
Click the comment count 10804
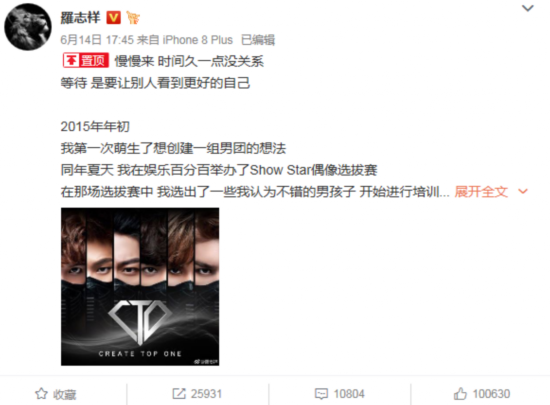(349, 394)
